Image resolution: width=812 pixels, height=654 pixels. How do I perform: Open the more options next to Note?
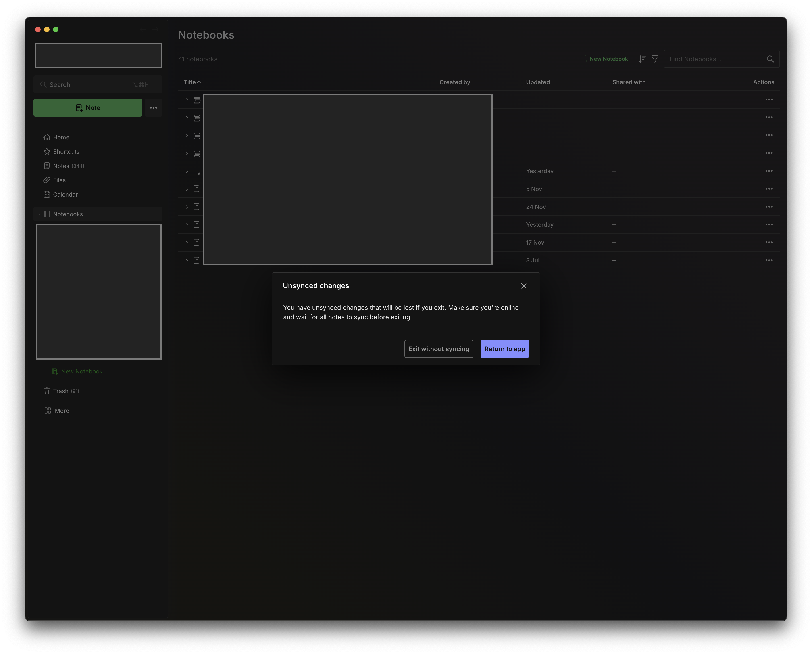pos(154,108)
